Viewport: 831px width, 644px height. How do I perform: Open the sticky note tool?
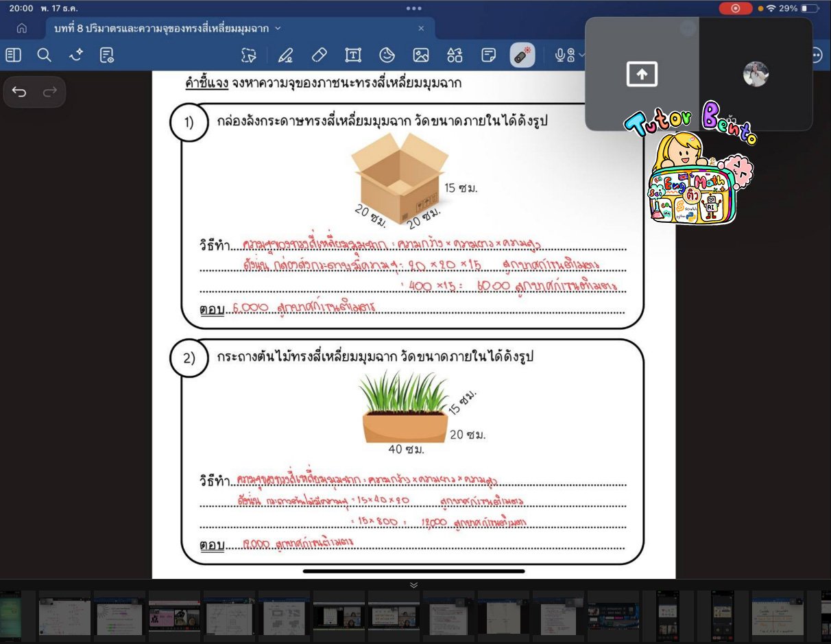tap(488, 55)
